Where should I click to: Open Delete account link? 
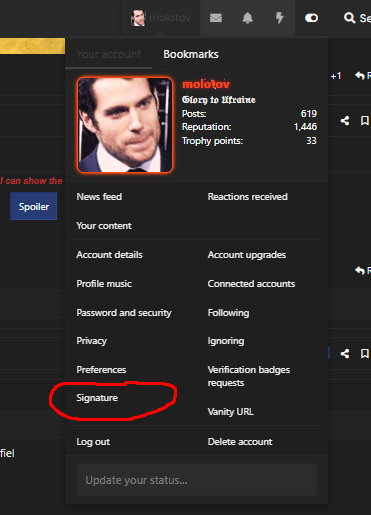pyautogui.click(x=240, y=442)
